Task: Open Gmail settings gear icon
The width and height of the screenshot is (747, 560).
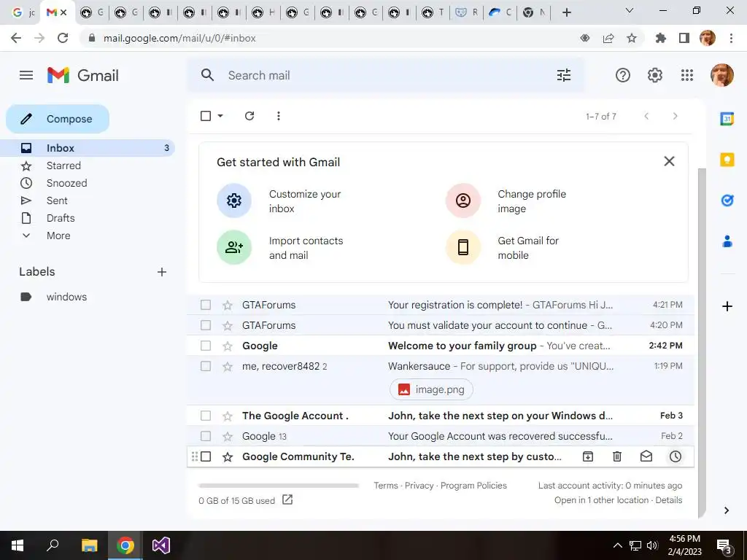Action: point(655,75)
